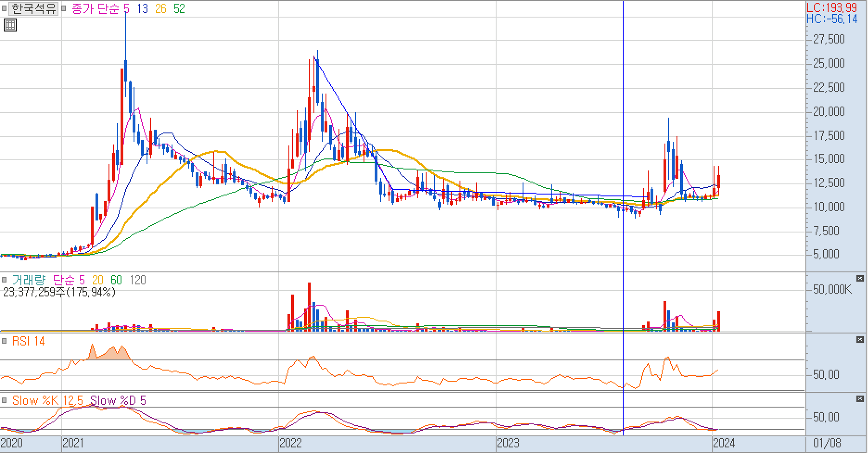
Task: Click the LC:193,99 value
Action: point(832,7)
